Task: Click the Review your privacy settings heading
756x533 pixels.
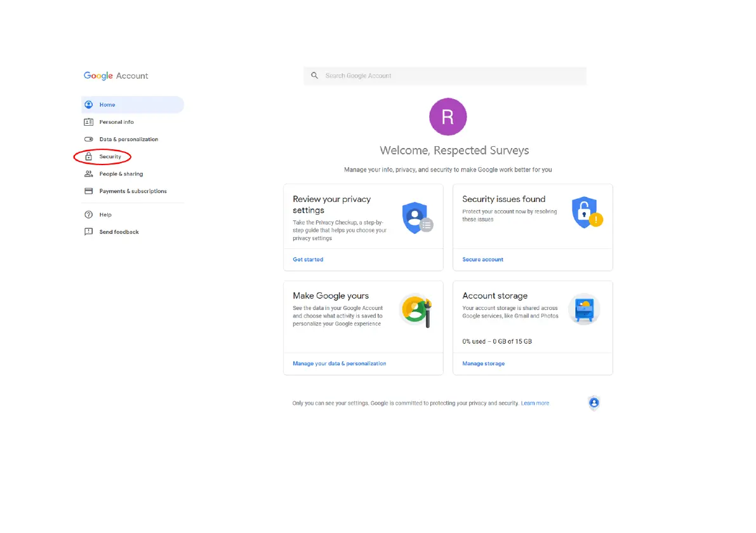Action: (x=332, y=205)
